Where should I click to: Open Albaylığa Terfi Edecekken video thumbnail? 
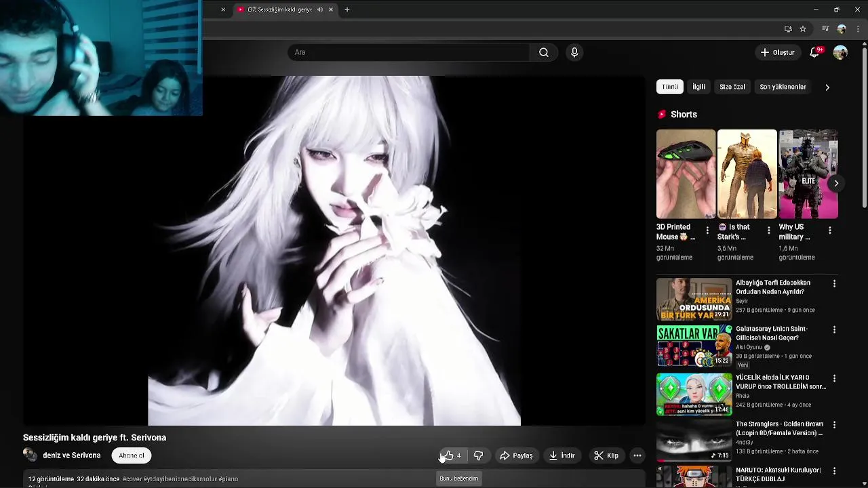[694, 299]
